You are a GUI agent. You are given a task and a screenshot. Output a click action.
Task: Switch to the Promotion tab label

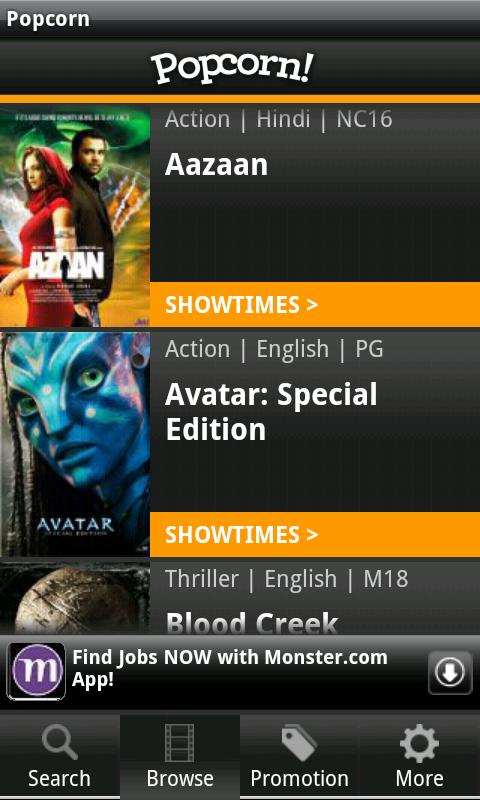(x=299, y=779)
